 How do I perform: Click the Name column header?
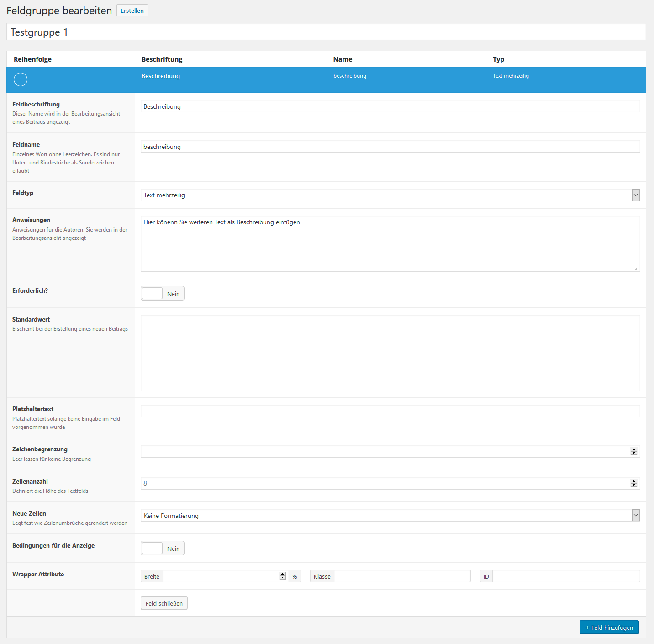(343, 59)
